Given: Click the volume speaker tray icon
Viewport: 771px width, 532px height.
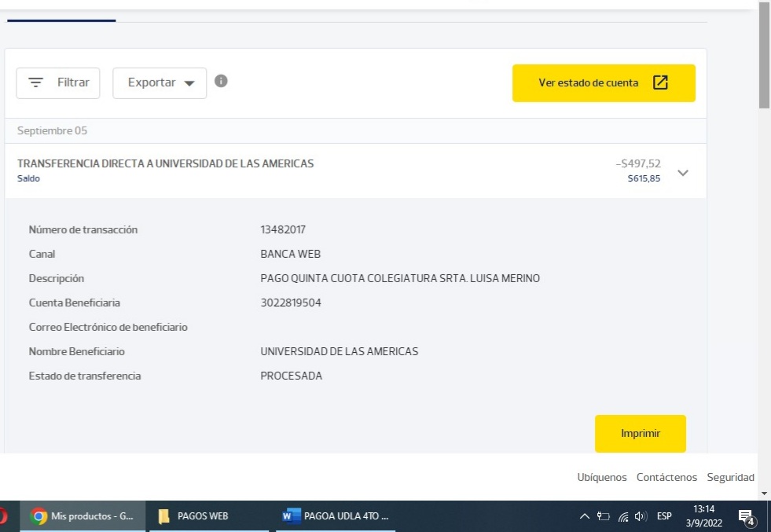Looking at the screenshot, I should click(x=642, y=516).
